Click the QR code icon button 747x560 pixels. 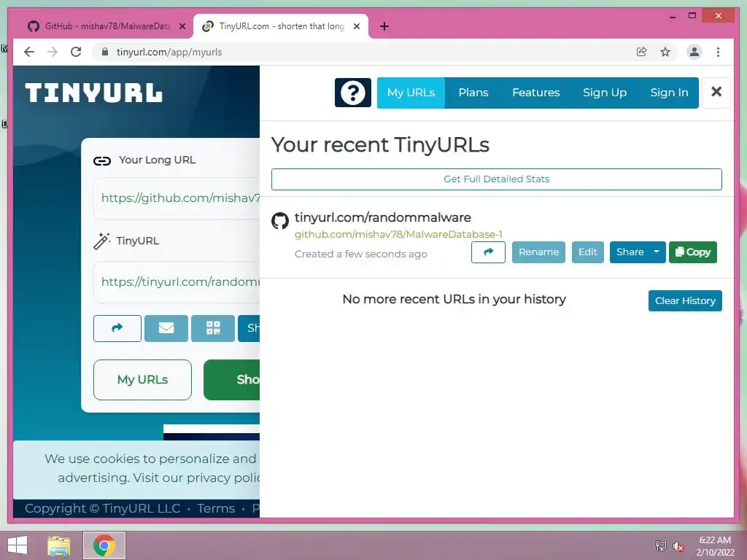(x=213, y=328)
